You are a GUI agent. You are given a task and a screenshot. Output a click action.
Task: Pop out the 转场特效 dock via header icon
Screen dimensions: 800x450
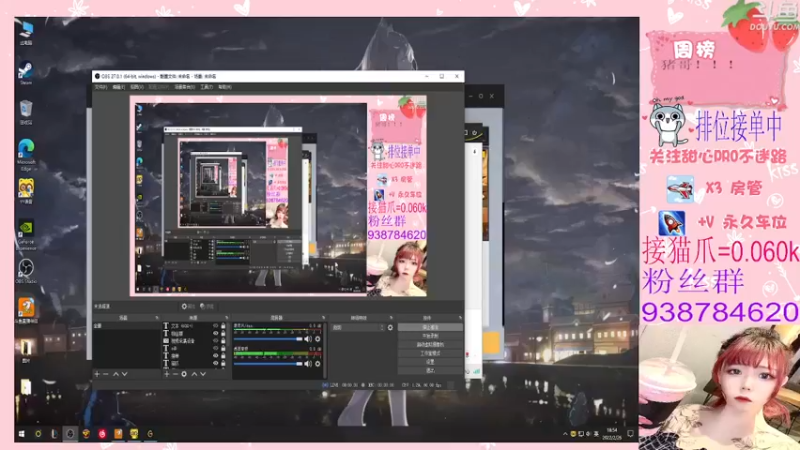pyautogui.click(x=391, y=318)
